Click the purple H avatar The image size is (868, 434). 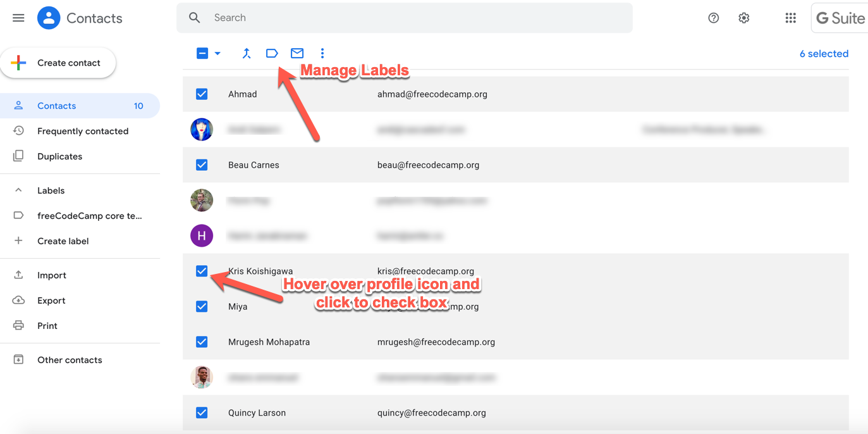[202, 236]
